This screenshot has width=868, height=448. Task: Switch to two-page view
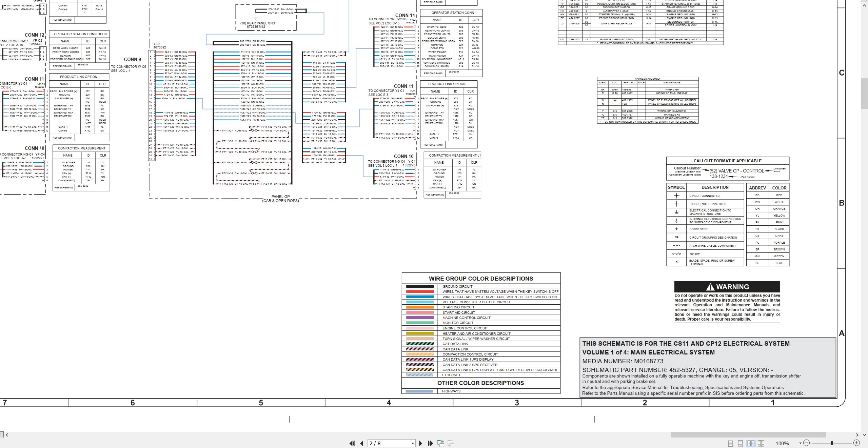[751, 443]
